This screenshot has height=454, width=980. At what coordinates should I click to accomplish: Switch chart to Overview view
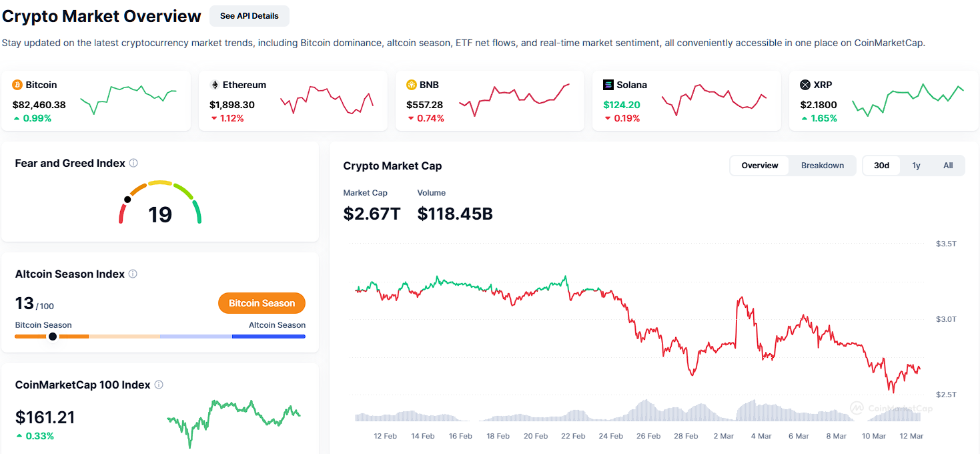click(760, 166)
